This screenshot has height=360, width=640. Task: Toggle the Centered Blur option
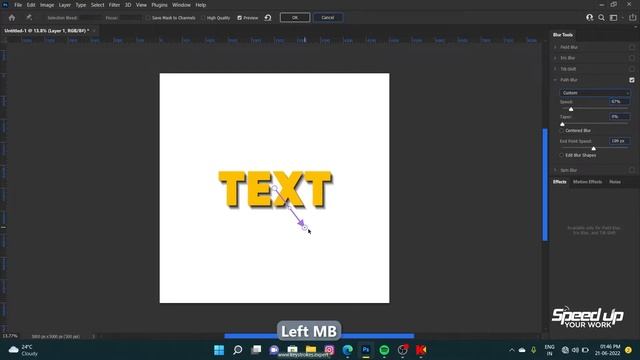coord(562,131)
